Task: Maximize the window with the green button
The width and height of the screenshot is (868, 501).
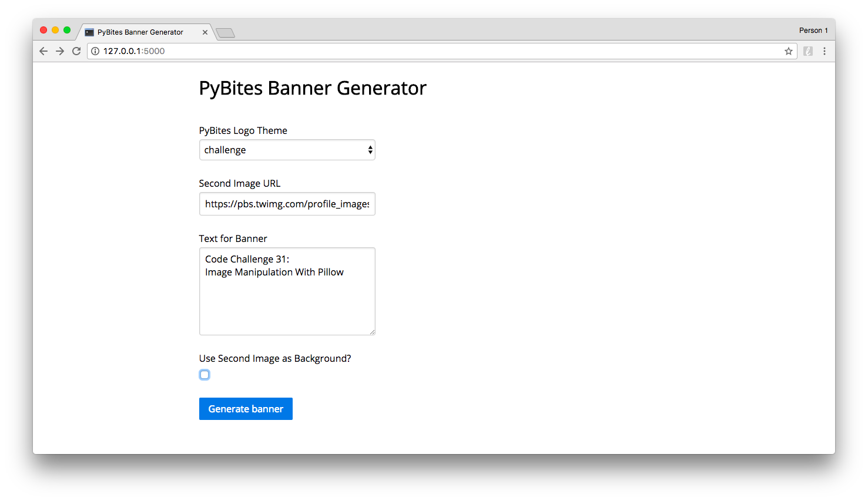Action: [67, 30]
